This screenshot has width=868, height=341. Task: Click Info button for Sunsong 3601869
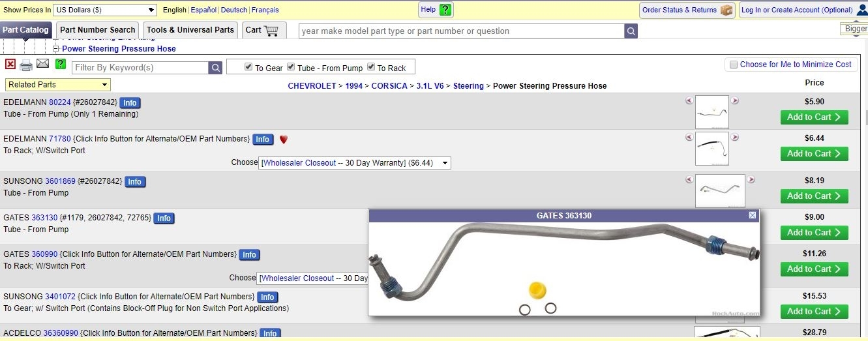click(135, 182)
